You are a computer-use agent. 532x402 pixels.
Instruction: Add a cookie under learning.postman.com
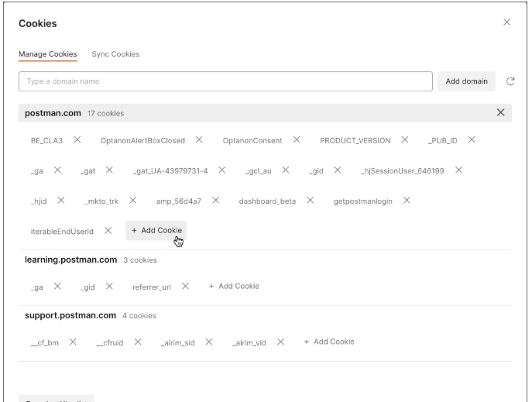pos(234,286)
